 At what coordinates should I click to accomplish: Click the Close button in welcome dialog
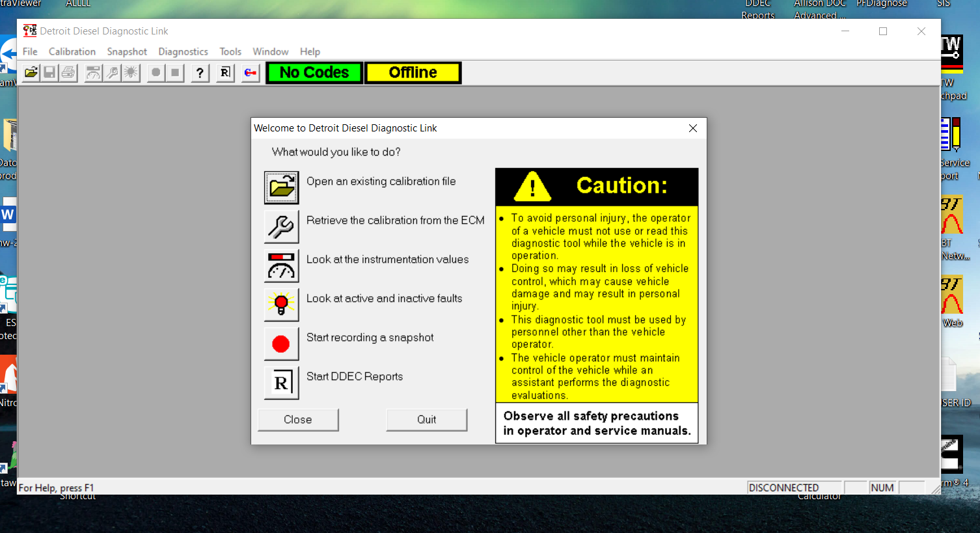coord(298,420)
